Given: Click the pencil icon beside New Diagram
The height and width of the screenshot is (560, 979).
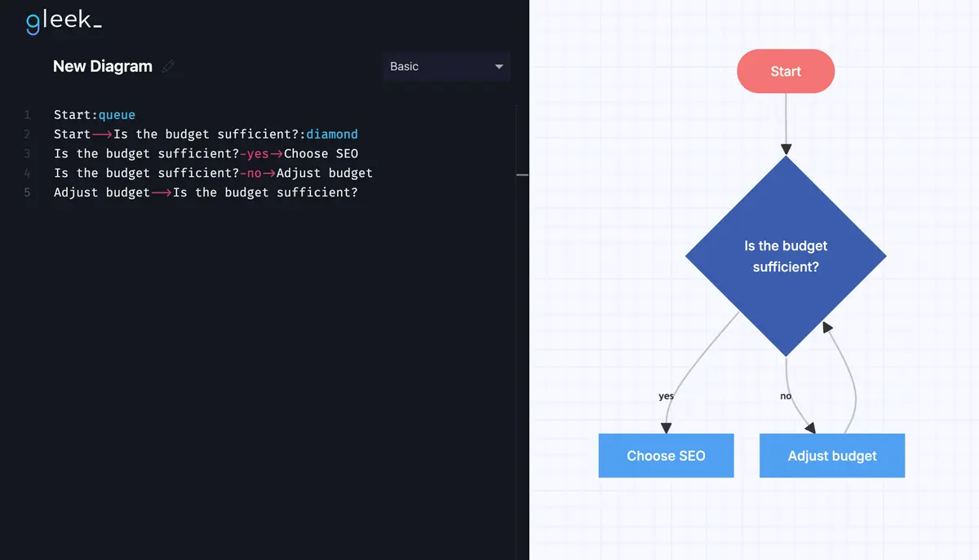Looking at the screenshot, I should pyautogui.click(x=169, y=67).
